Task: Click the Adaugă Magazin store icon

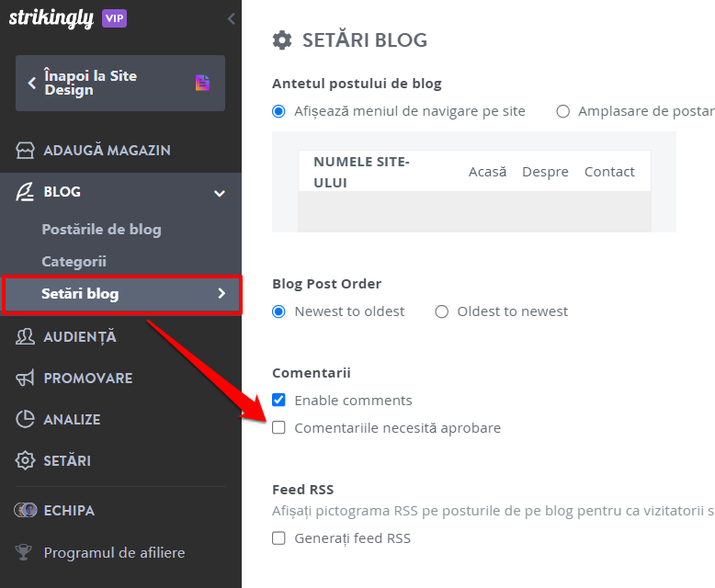Action: 25,150
